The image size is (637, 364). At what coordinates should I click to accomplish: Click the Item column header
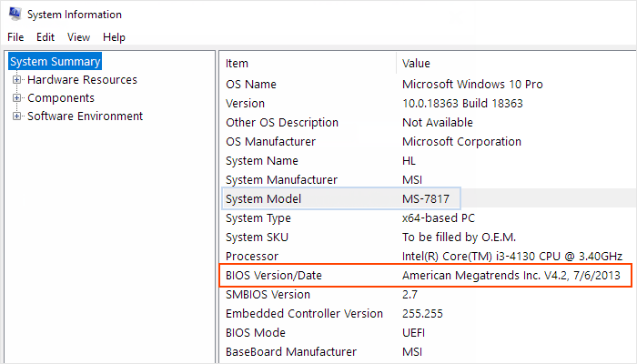[x=237, y=64]
